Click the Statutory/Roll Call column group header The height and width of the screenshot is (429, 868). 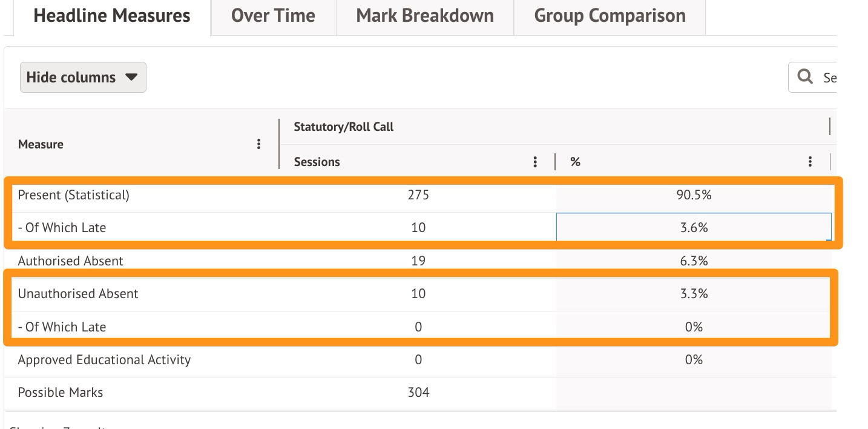pyautogui.click(x=344, y=127)
